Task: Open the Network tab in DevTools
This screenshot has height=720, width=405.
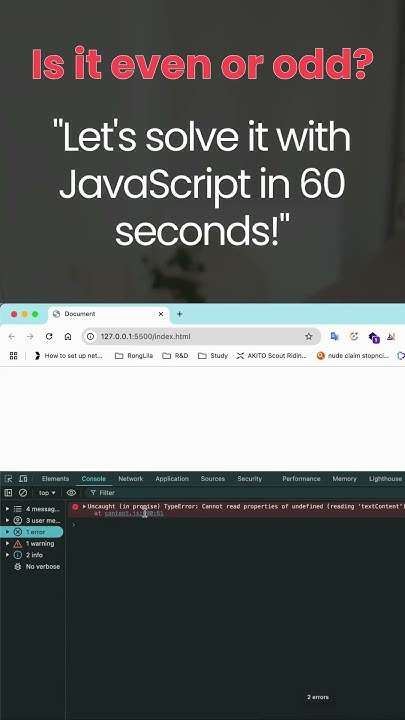Action: click(131, 478)
